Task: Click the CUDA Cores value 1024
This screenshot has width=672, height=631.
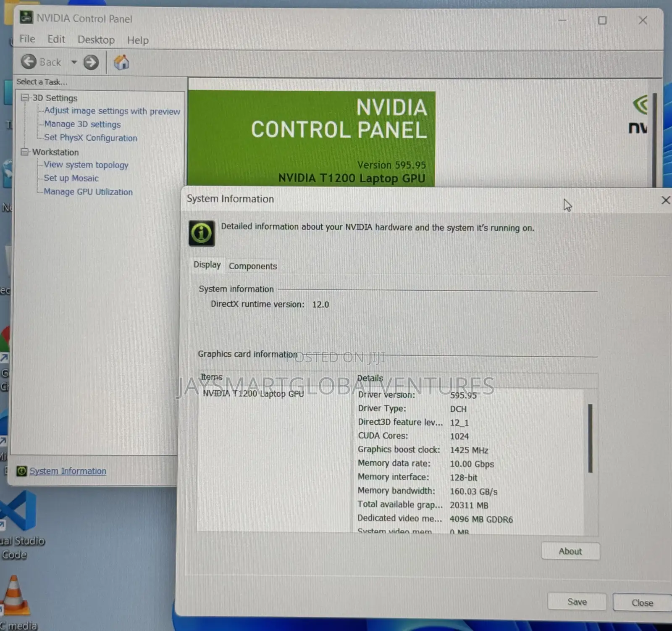Action: 459,436
